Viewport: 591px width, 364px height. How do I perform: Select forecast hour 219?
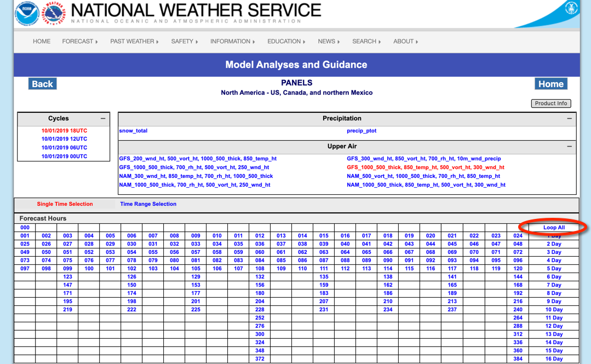[67, 310]
